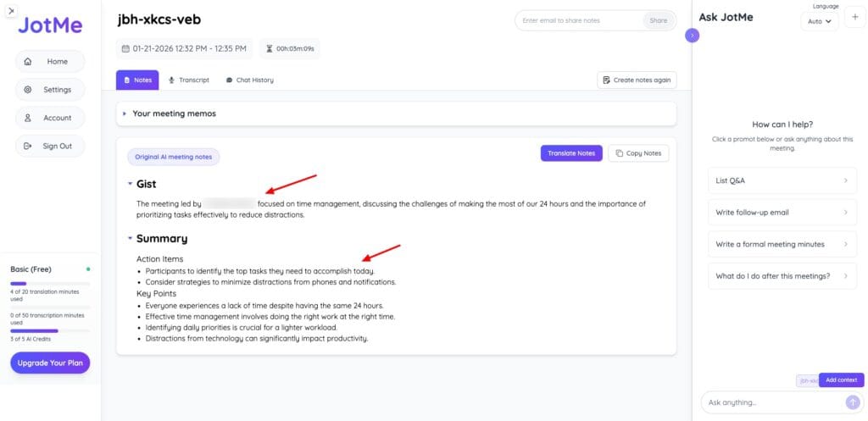Click the Sign Out door icon
This screenshot has width=868, height=421.
point(28,146)
